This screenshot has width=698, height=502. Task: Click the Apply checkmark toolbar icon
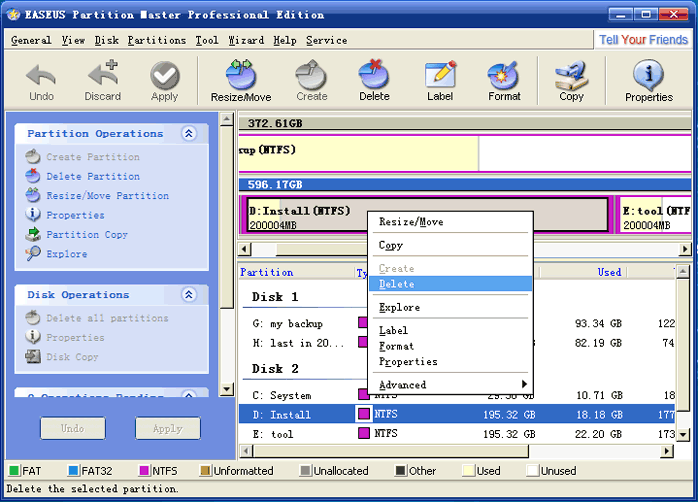point(164,81)
